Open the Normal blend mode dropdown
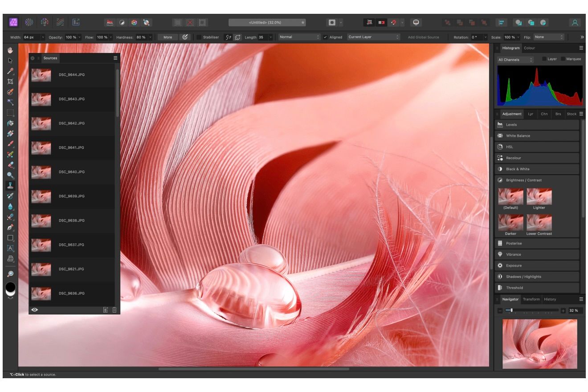This screenshot has width=588, height=392. click(299, 37)
